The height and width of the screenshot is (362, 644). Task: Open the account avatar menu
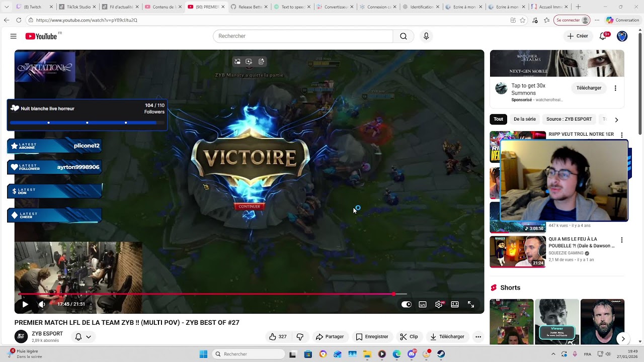(x=622, y=36)
